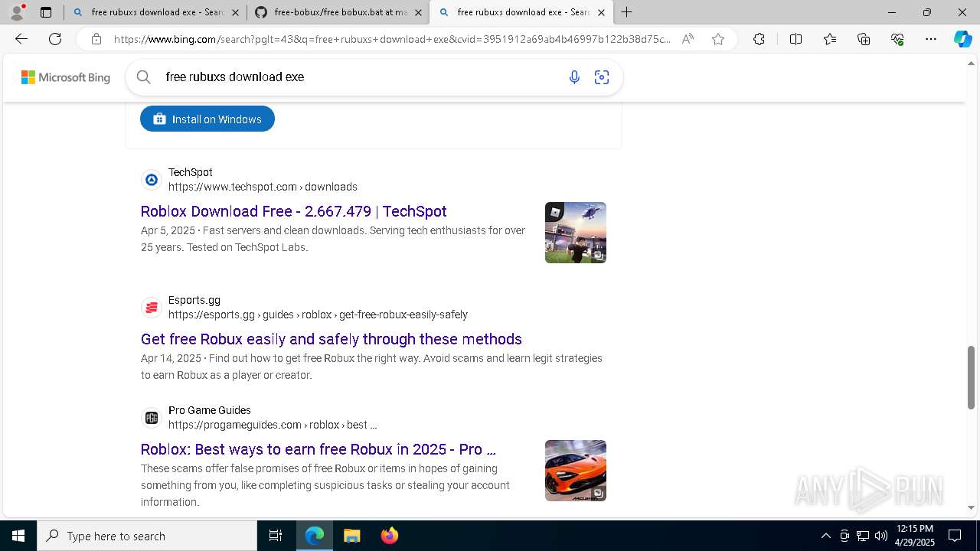The width and height of the screenshot is (980, 551).
Task: Open Edge Settings and more menu
Action: click(931, 39)
